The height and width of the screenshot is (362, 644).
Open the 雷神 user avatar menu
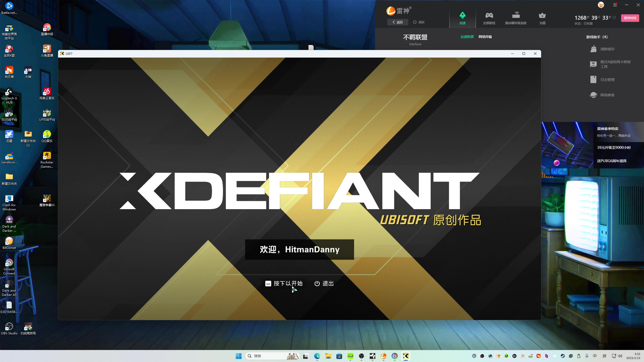point(601,5)
